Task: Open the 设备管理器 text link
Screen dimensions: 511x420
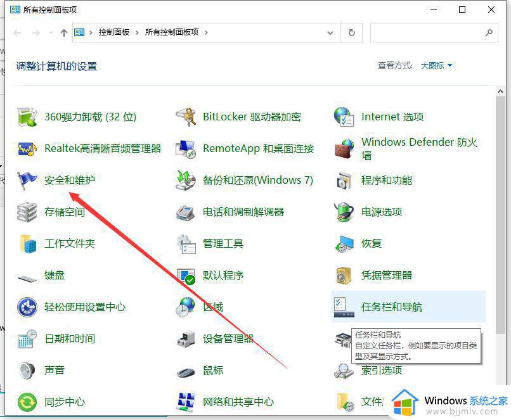Action: pyautogui.click(x=228, y=339)
